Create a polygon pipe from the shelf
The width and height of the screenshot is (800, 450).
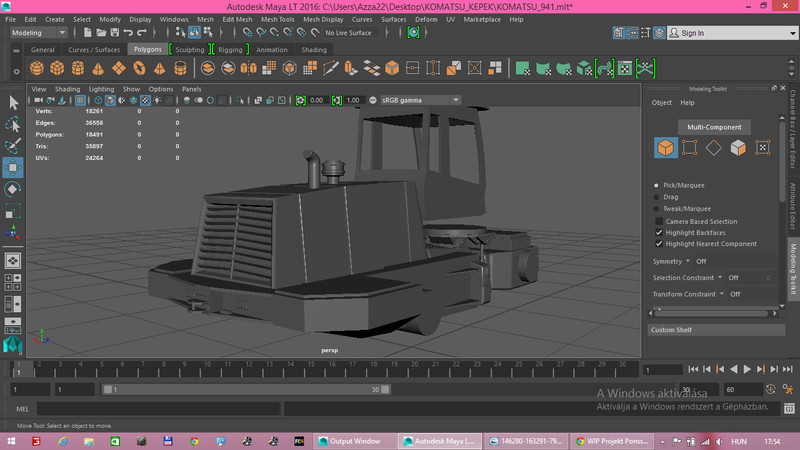180,68
